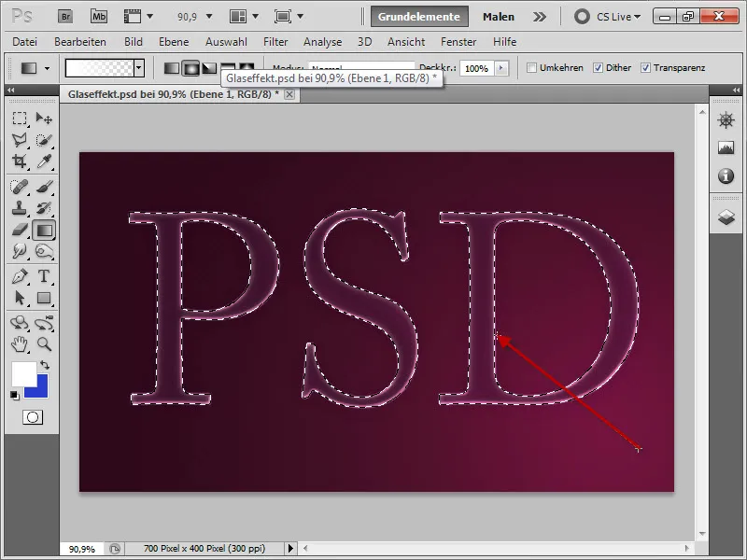Reset default foreground and background colors
This screenshot has height=560, width=747.
15,395
